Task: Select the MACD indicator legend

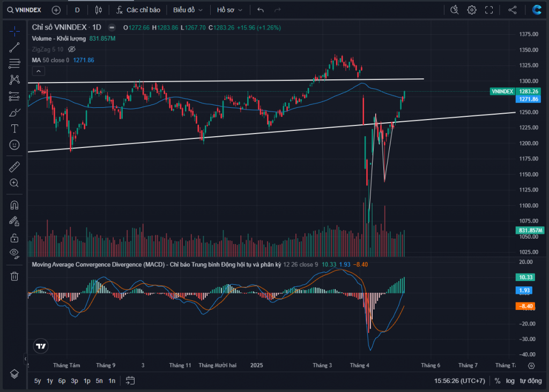Action: coord(156,264)
